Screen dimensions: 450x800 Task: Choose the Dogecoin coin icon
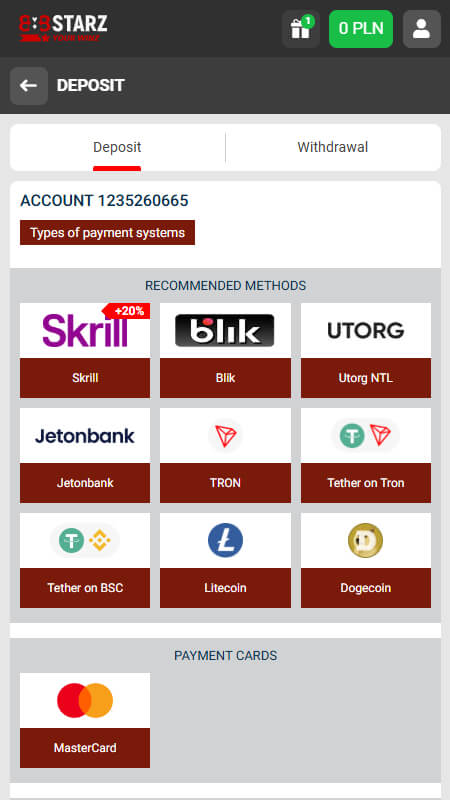click(x=365, y=541)
